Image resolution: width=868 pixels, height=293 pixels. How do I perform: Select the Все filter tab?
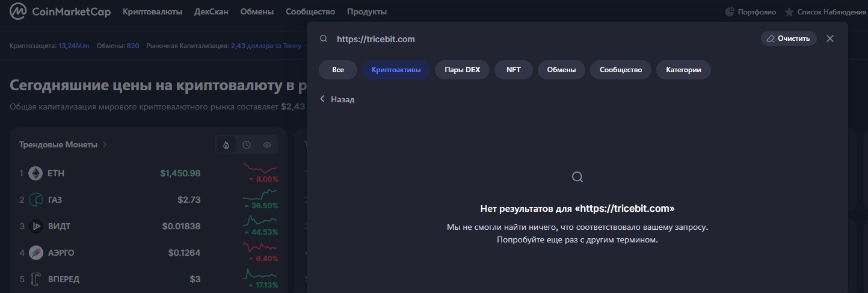[338, 70]
